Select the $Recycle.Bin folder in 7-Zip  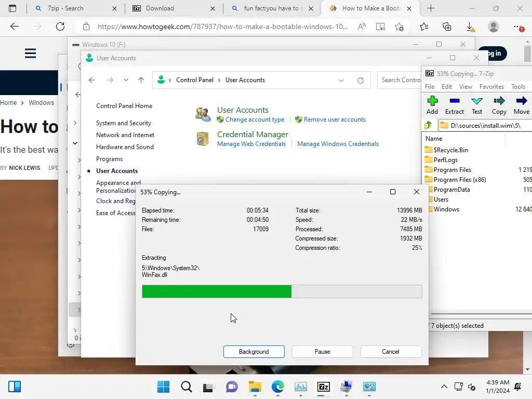pyautogui.click(x=478, y=150)
